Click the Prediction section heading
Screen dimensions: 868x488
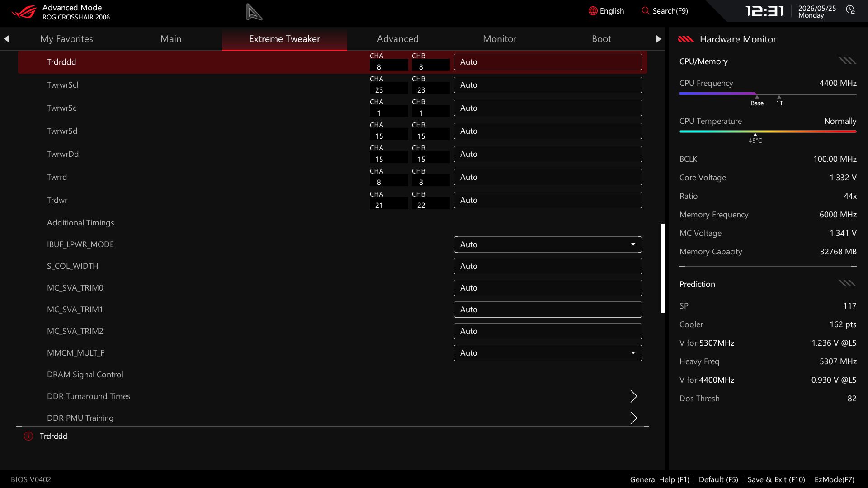[697, 284]
